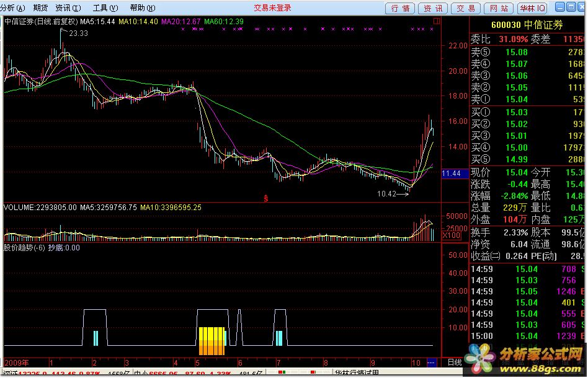Select month 7 on the time axis

278,363
